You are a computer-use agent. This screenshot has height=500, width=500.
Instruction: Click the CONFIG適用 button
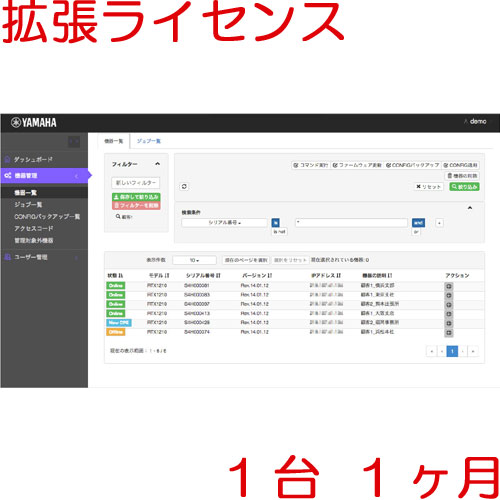coord(461,165)
